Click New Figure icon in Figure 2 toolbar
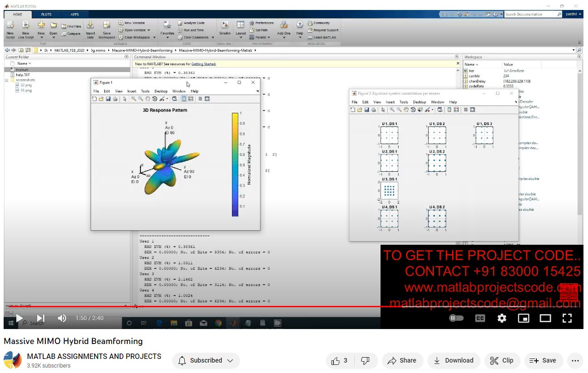588x373 pixels. pos(353,110)
